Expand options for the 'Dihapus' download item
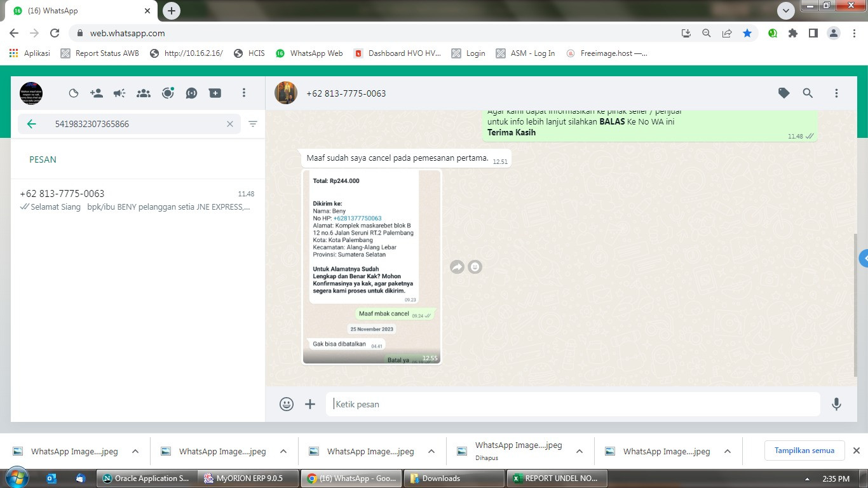868x488 pixels. pyautogui.click(x=580, y=451)
